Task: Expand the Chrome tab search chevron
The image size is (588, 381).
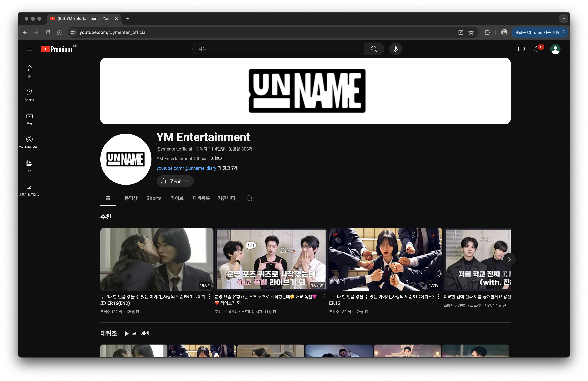Action: (564, 19)
